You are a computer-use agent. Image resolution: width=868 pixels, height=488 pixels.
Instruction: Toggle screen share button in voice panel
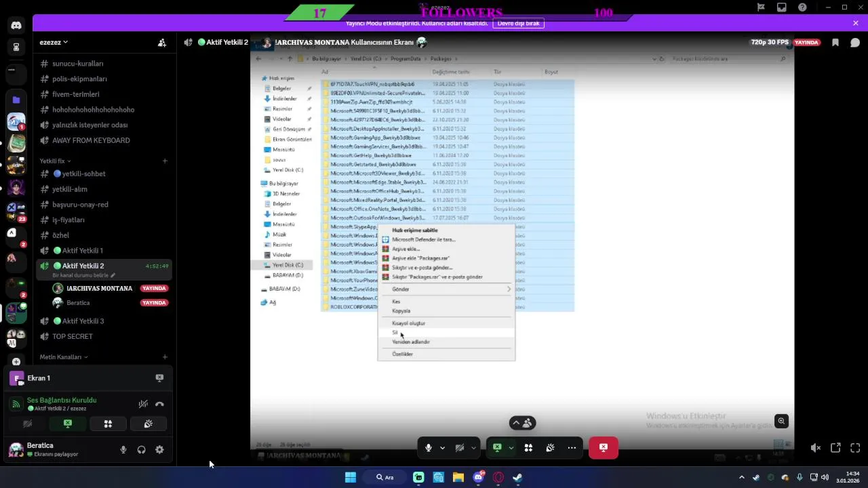coord(67,424)
